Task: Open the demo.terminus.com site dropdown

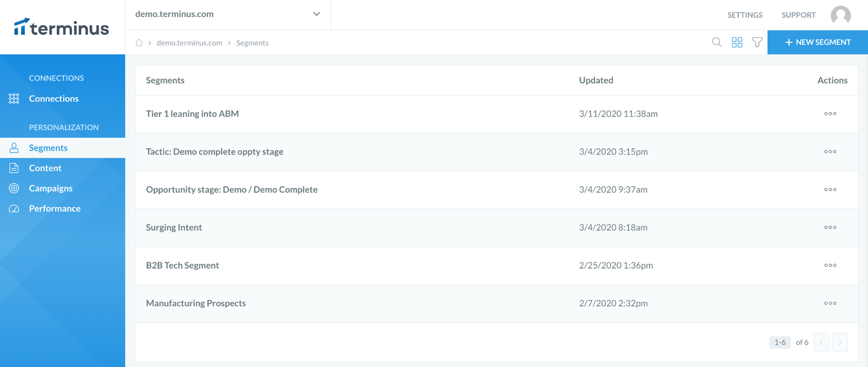Action: pyautogui.click(x=228, y=14)
